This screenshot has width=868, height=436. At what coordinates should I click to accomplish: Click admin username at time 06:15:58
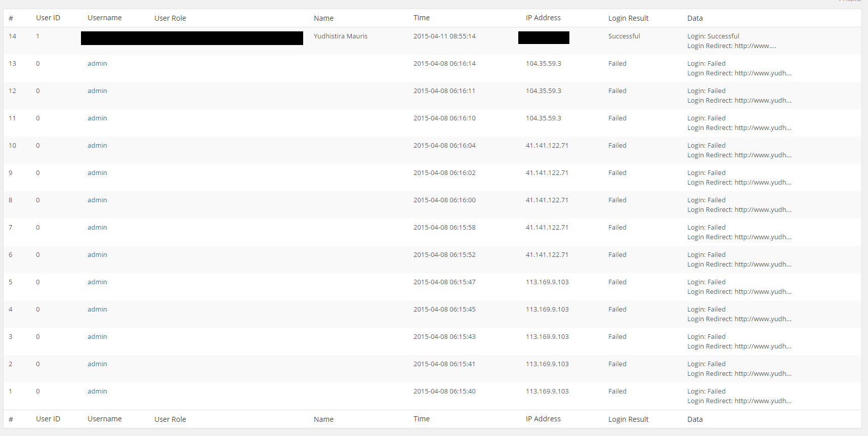[97, 228]
